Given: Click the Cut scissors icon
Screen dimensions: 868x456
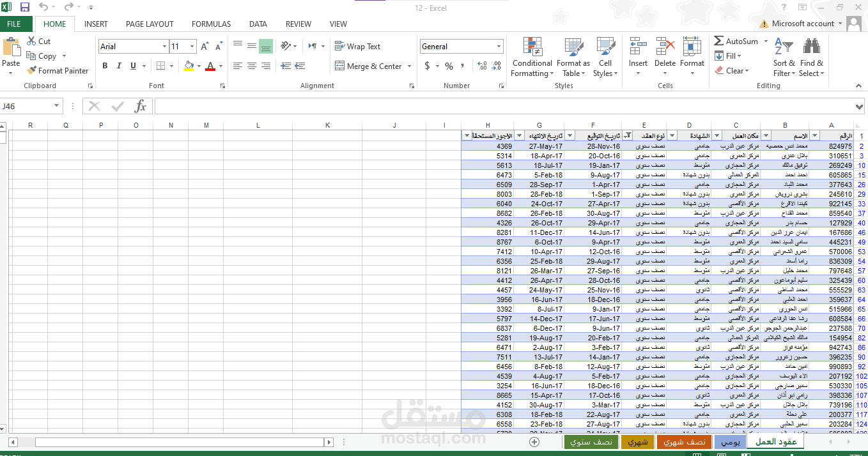Looking at the screenshot, I should pyautogui.click(x=31, y=41).
